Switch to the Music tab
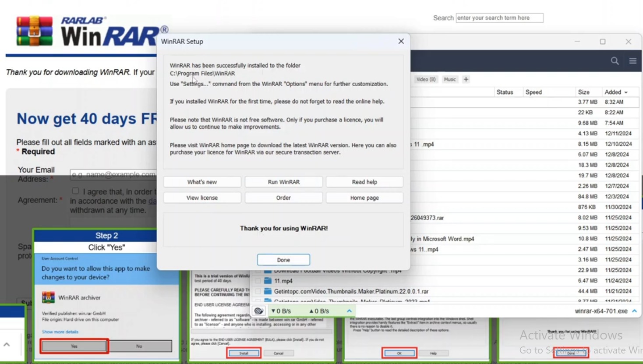Viewport: 643px width, 364px height. click(x=450, y=79)
